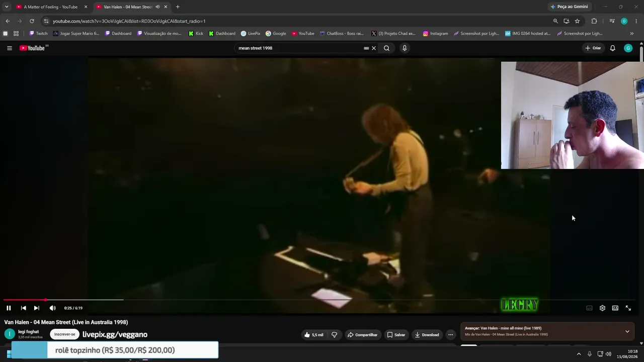This screenshot has width=644, height=362.
Task: Open the Projeto Chad bookmark
Action: click(x=393, y=34)
